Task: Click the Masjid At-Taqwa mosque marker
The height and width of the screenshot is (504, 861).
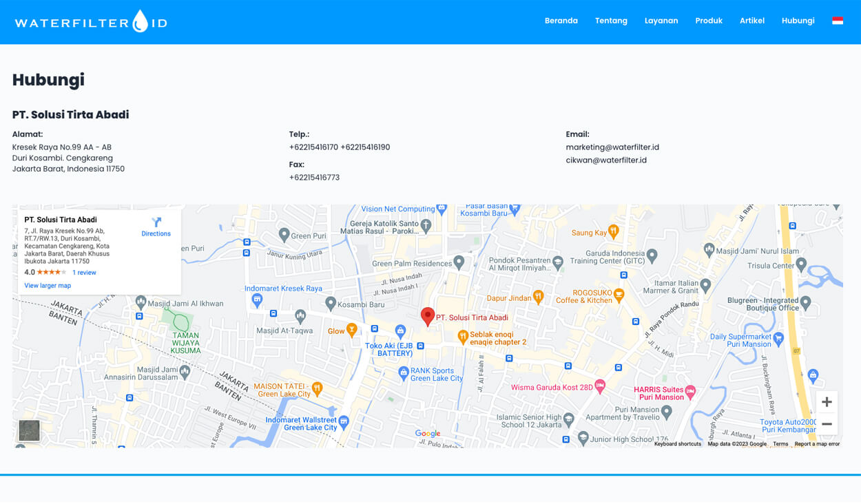Action: tap(300, 315)
